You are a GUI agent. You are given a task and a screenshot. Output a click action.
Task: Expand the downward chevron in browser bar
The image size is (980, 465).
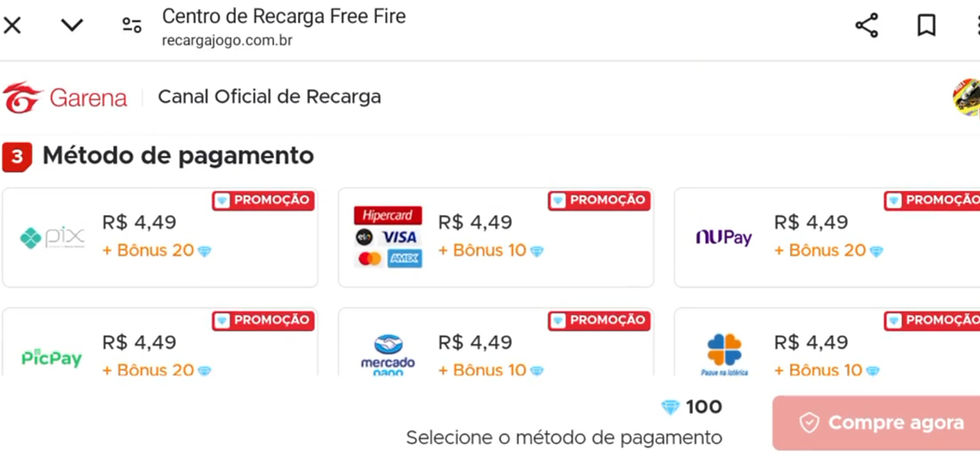[x=72, y=26]
